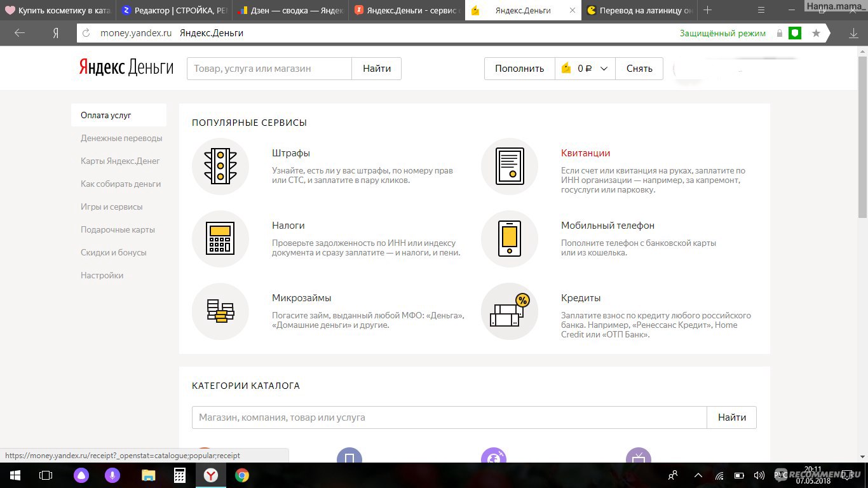
Task: Click the browser back arrow
Action: (20, 33)
